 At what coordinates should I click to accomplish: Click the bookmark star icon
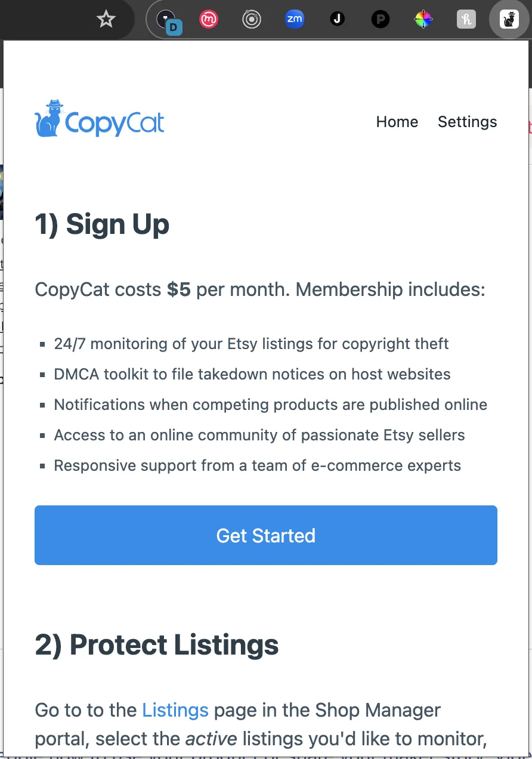106,19
